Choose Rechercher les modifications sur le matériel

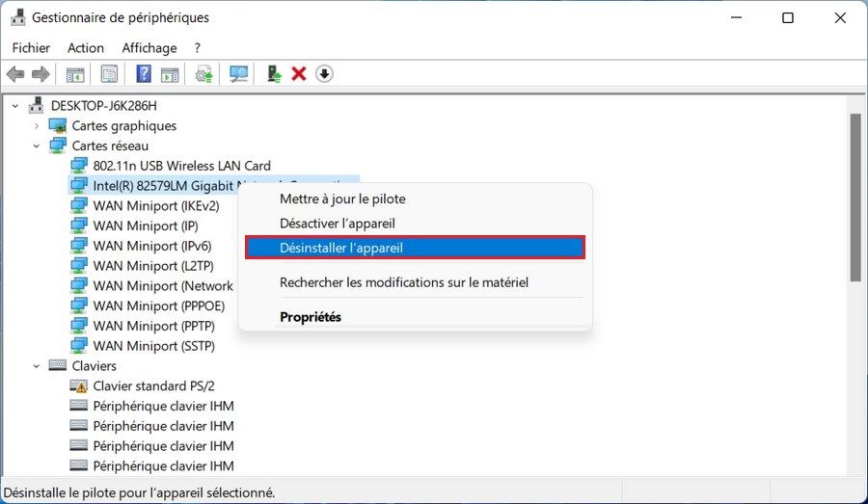(415, 282)
